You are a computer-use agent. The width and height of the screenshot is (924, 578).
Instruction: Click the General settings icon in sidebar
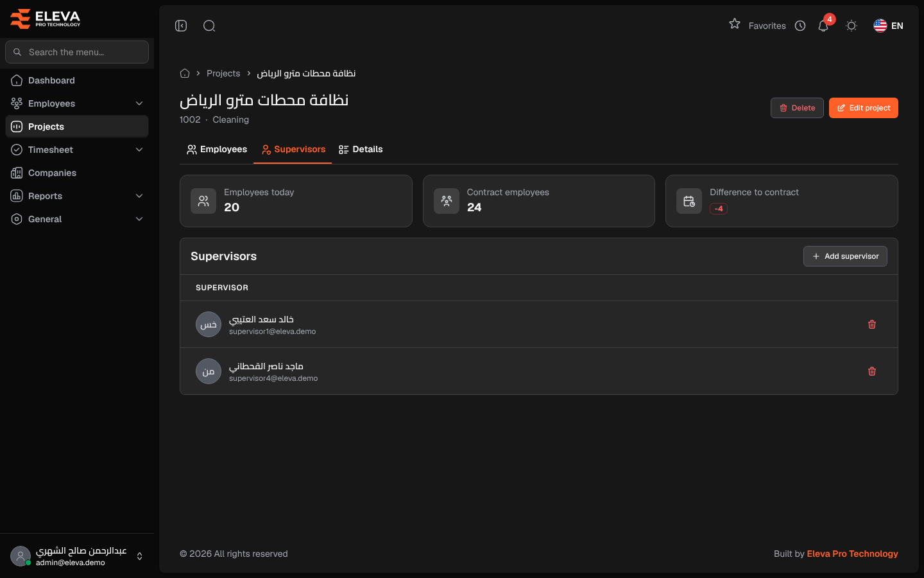[x=17, y=219]
